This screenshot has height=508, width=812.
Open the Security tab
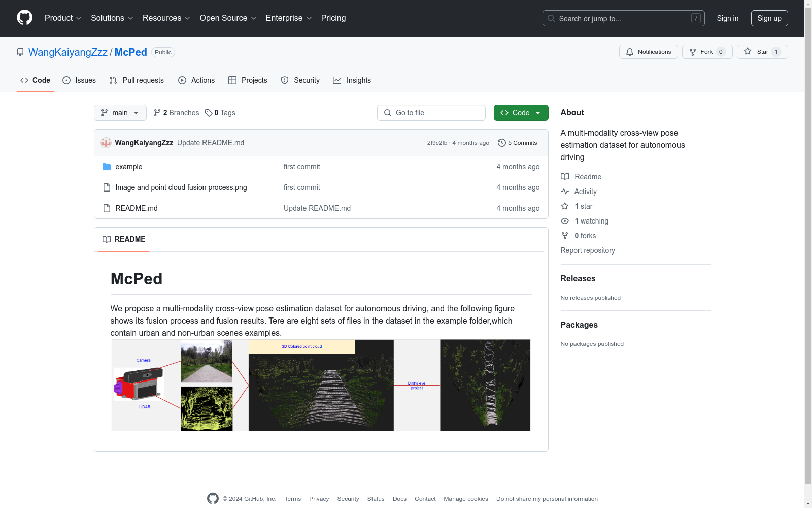click(300, 80)
